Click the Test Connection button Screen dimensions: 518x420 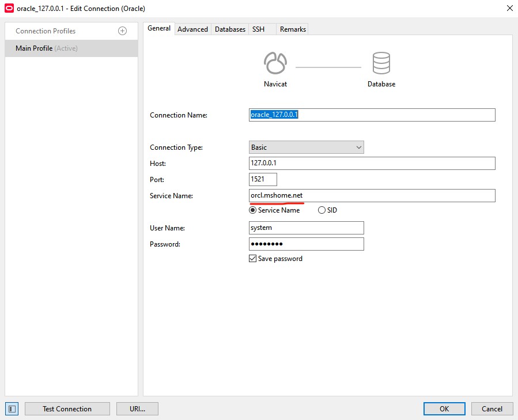click(67, 408)
